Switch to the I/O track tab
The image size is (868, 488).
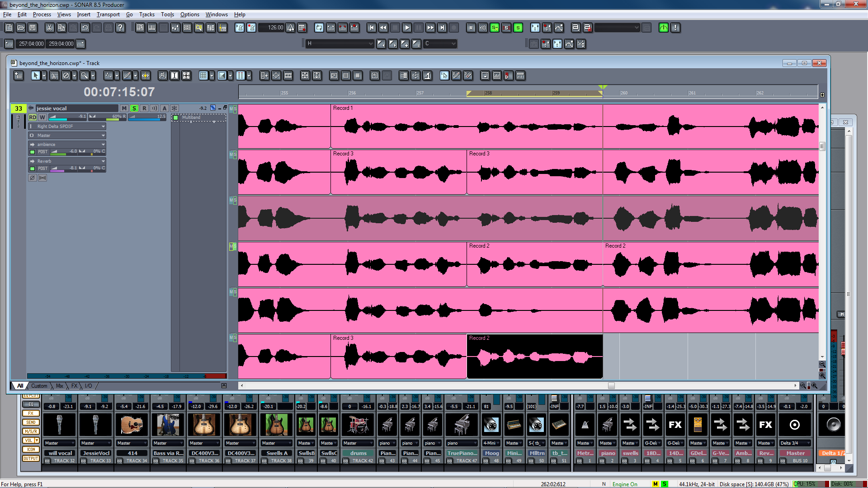coord(88,386)
